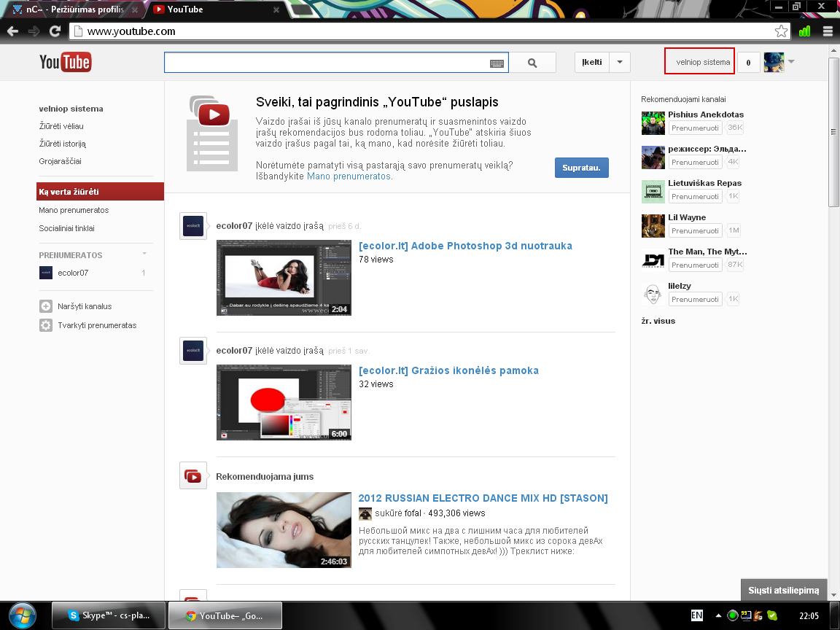The height and width of the screenshot is (630, 840).
Task: Switch to Skype in the taskbar
Action: [109, 615]
